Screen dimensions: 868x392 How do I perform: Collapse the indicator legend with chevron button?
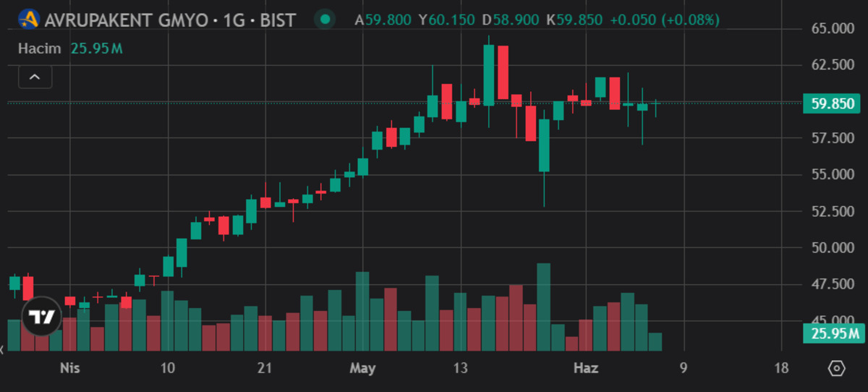tap(35, 76)
